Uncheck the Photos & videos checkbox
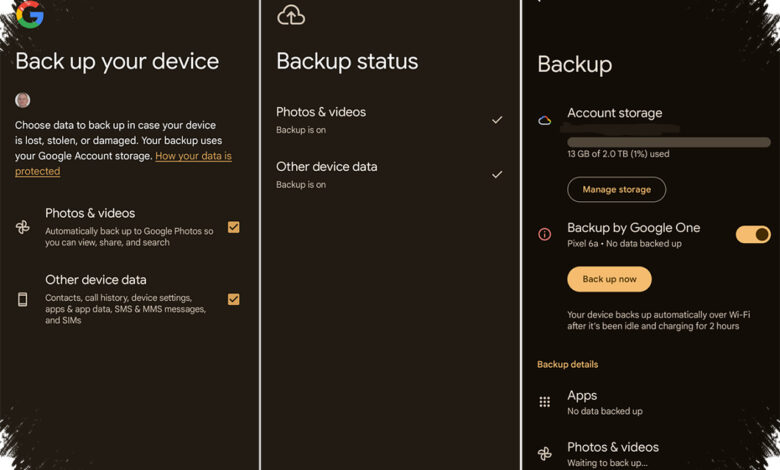The image size is (780, 470). click(x=233, y=227)
